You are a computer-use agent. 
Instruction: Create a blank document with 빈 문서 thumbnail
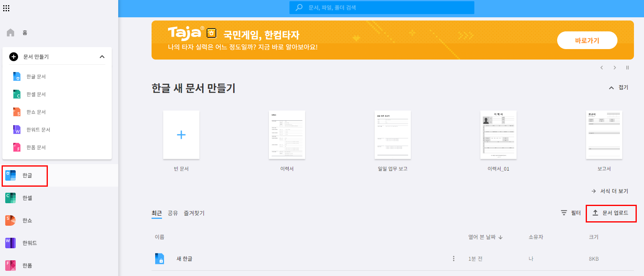181,135
